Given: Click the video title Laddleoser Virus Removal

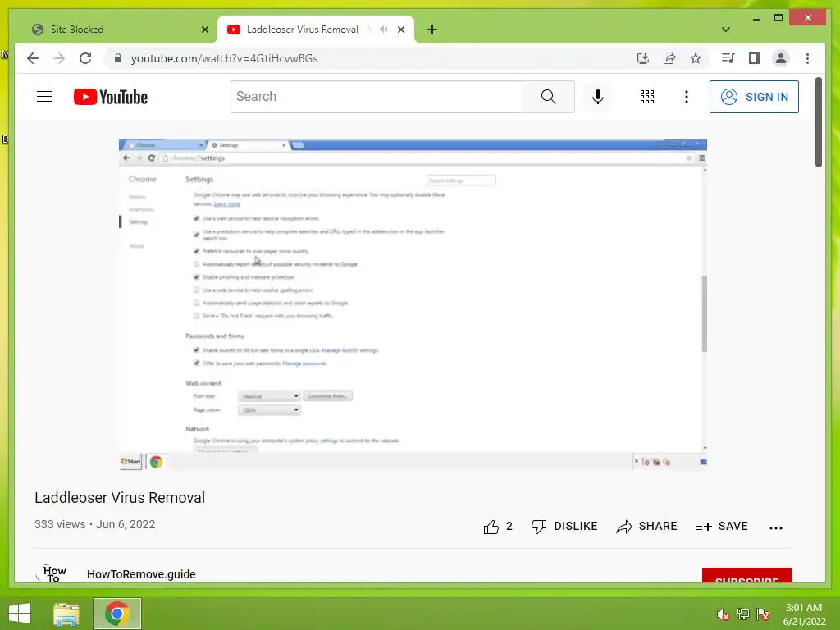Looking at the screenshot, I should click(120, 498).
